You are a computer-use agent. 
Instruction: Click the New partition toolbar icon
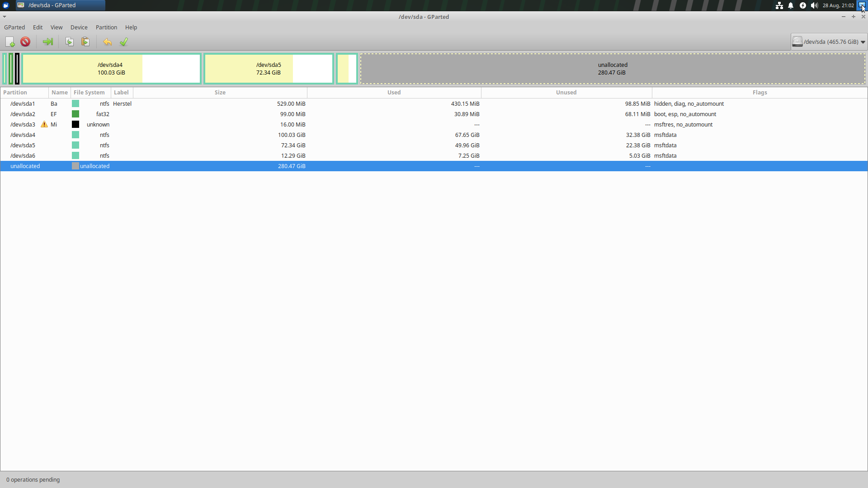[10, 42]
